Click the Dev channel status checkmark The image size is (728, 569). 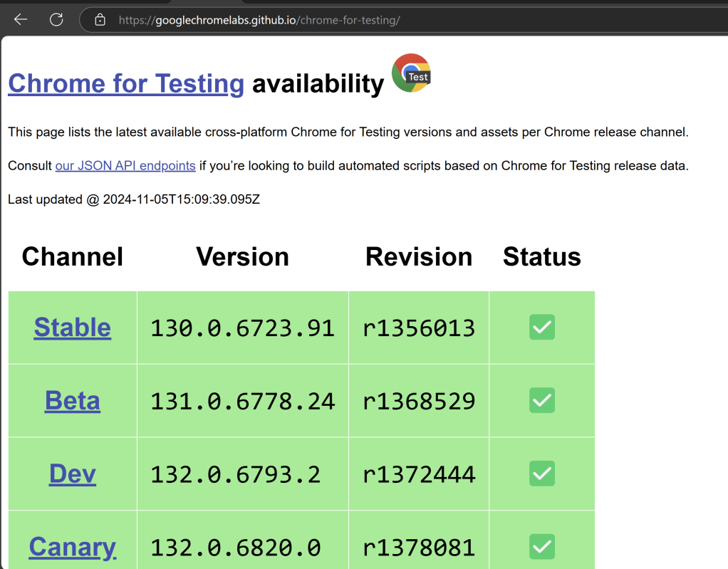click(541, 474)
